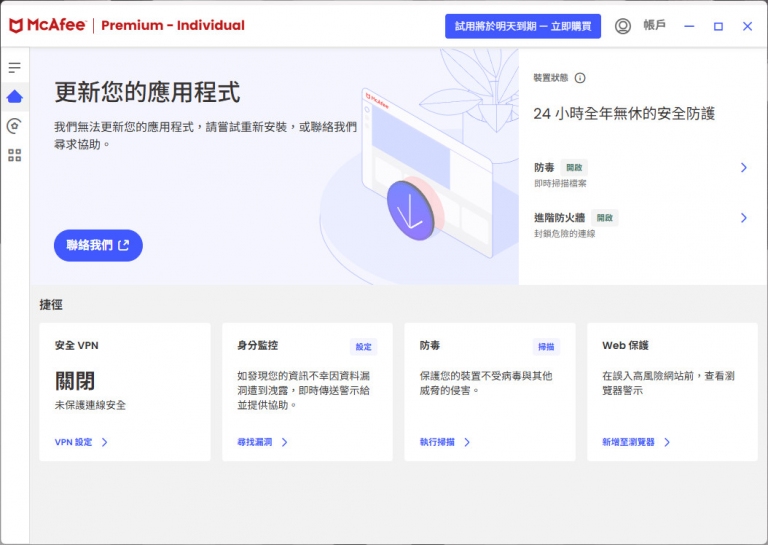Click the 掃描 tag on 防毒 card

point(546,347)
